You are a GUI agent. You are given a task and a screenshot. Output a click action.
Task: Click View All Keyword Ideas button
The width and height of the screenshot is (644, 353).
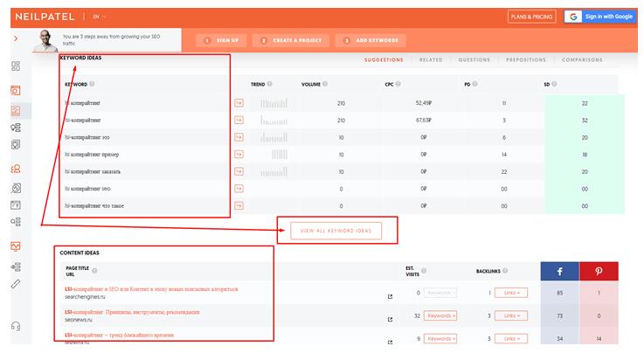[336, 231]
